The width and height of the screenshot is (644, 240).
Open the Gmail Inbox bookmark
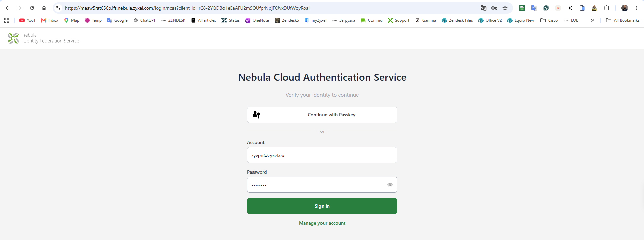(x=50, y=20)
